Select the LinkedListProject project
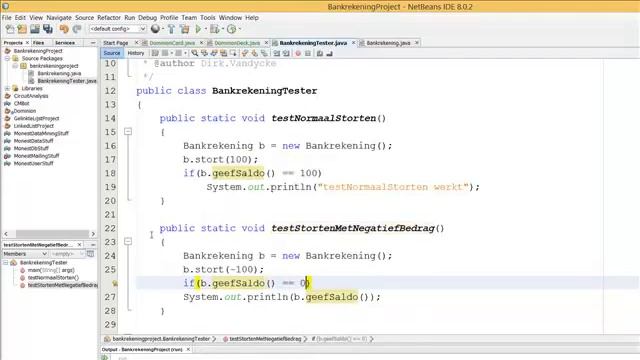 coord(33,126)
